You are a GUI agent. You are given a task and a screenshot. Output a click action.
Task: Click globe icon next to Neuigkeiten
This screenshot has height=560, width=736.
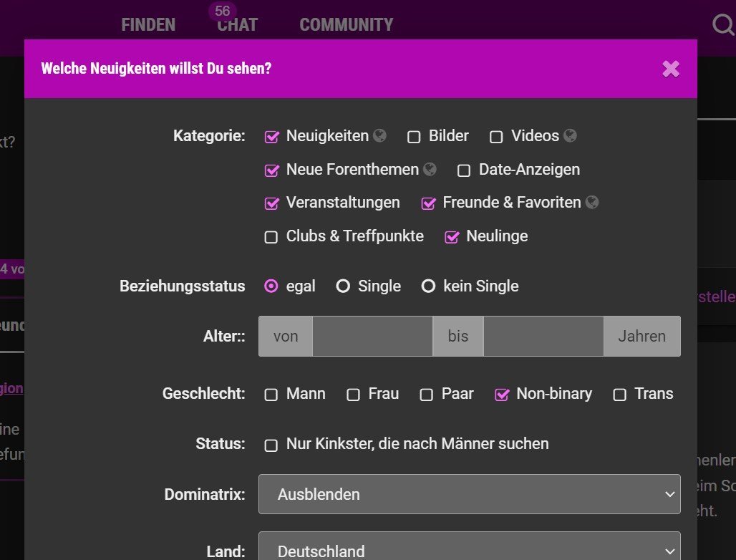tap(379, 135)
